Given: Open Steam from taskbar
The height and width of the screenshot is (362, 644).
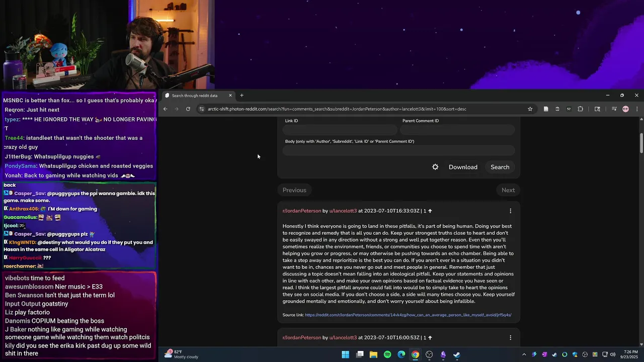Looking at the screenshot, I should pos(457,354).
